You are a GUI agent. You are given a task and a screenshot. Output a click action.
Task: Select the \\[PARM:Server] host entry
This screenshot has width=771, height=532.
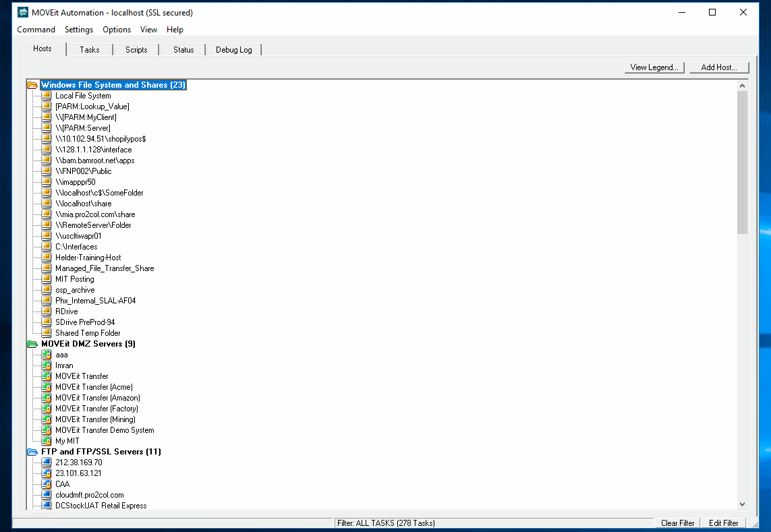pyautogui.click(x=82, y=128)
